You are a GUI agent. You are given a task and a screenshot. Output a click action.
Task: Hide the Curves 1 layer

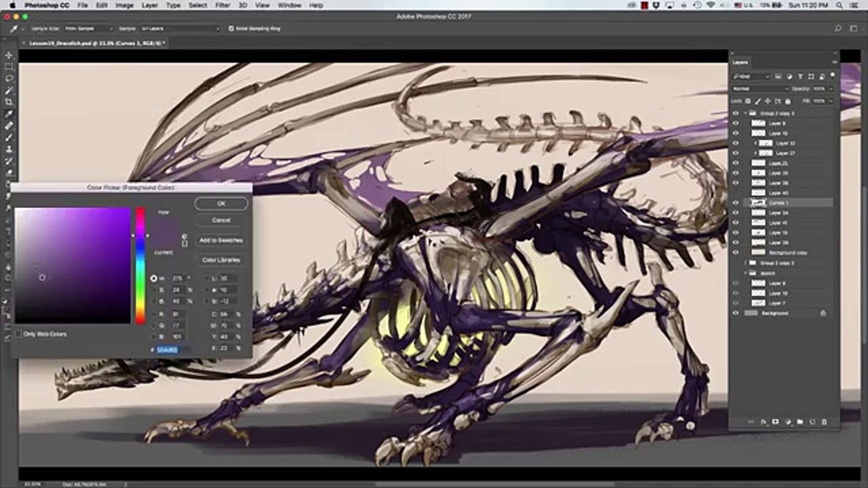(736, 203)
